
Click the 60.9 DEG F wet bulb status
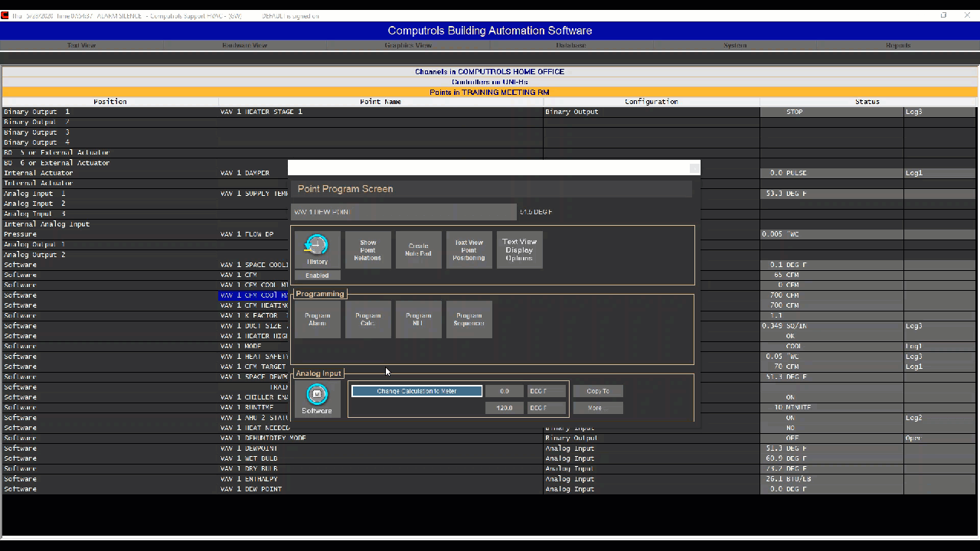(x=786, y=458)
